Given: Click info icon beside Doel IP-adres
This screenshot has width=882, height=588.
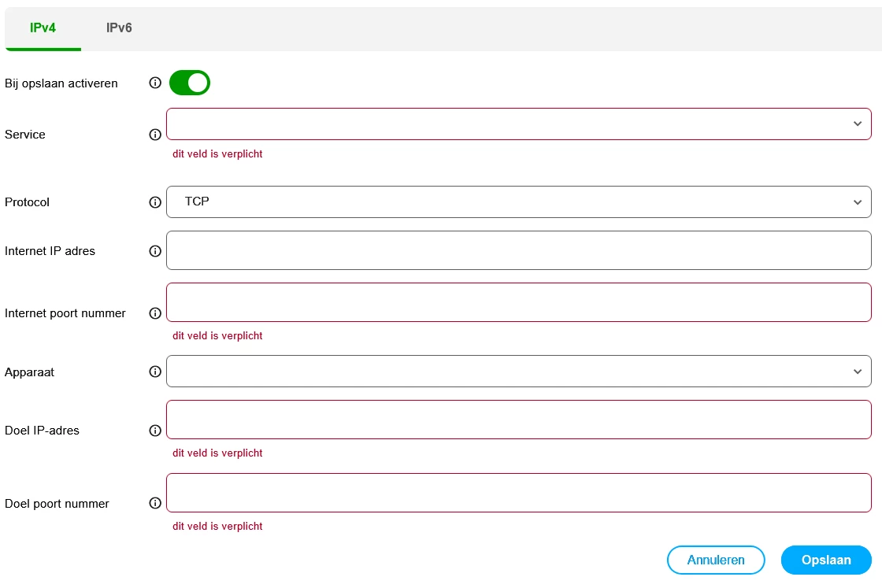Looking at the screenshot, I should point(155,431).
